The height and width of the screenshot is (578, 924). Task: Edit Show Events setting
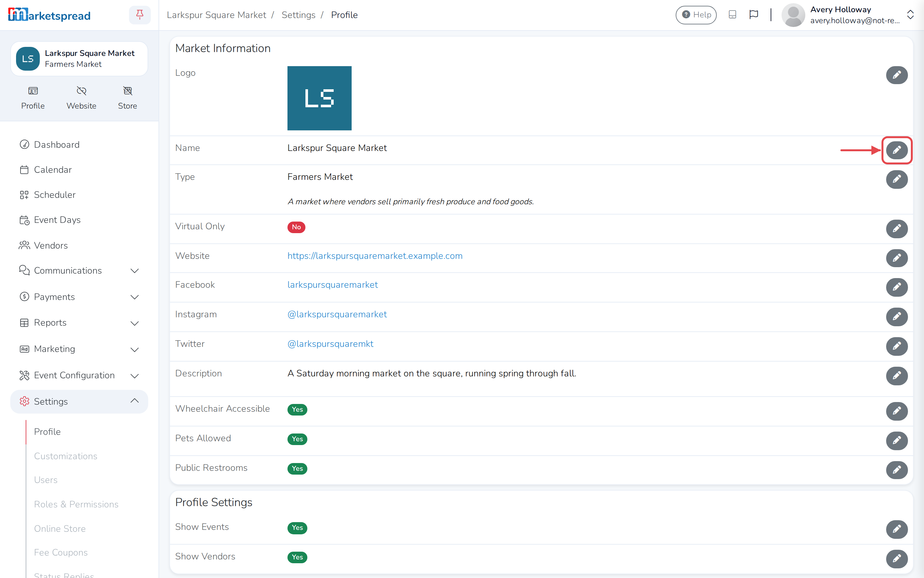point(896,529)
